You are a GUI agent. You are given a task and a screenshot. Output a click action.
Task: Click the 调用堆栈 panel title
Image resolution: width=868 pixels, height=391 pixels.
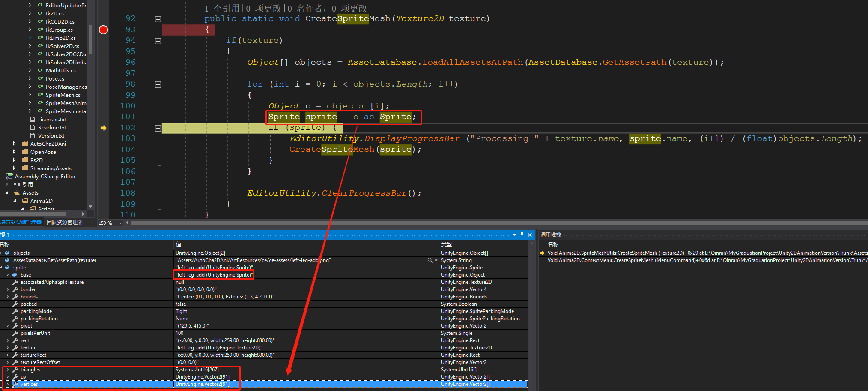(550, 235)
